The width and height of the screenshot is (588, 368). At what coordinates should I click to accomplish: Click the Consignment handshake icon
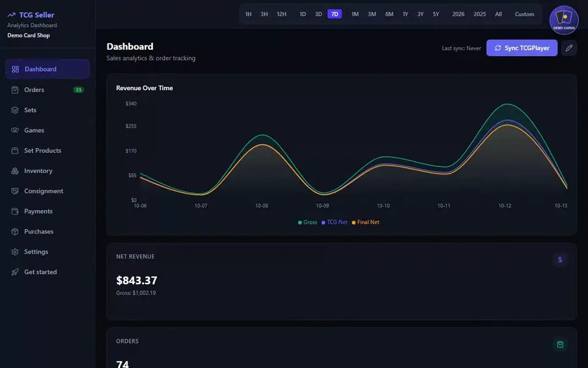point(15,191)
